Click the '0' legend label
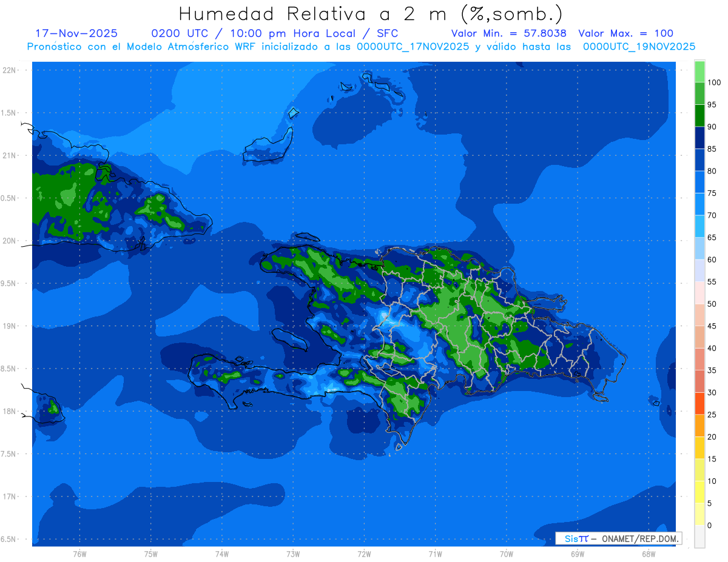This screenshot has width=728, height=562. (710, 525)
